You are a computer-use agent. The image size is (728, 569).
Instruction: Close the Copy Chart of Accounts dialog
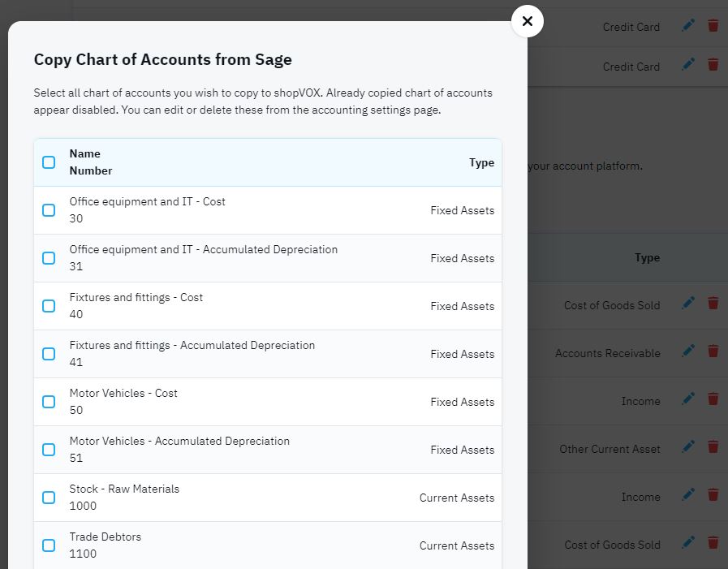527,21
